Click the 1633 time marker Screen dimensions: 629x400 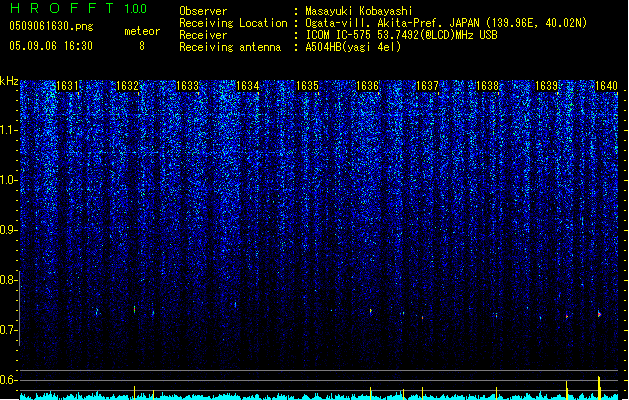[x=187, y=86]
